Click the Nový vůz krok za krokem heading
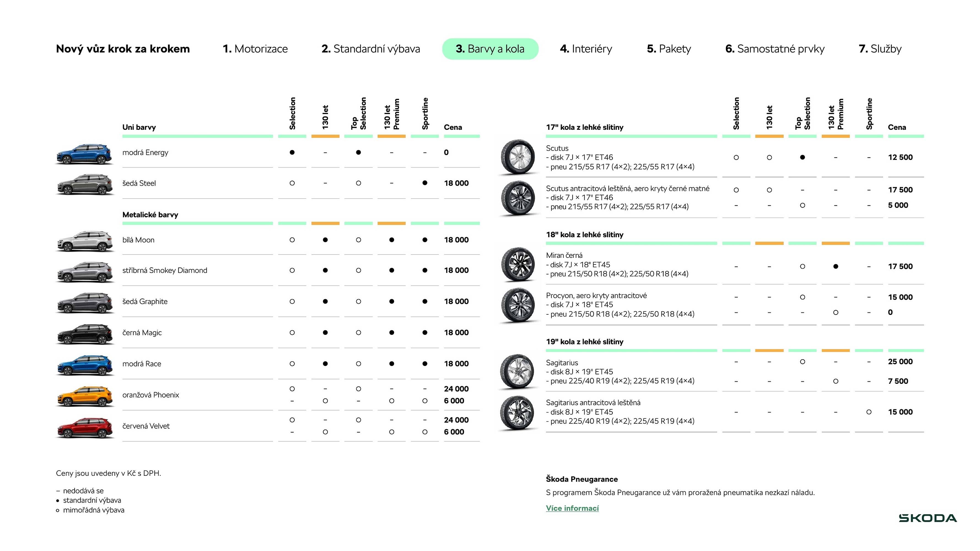 point(122,49)
